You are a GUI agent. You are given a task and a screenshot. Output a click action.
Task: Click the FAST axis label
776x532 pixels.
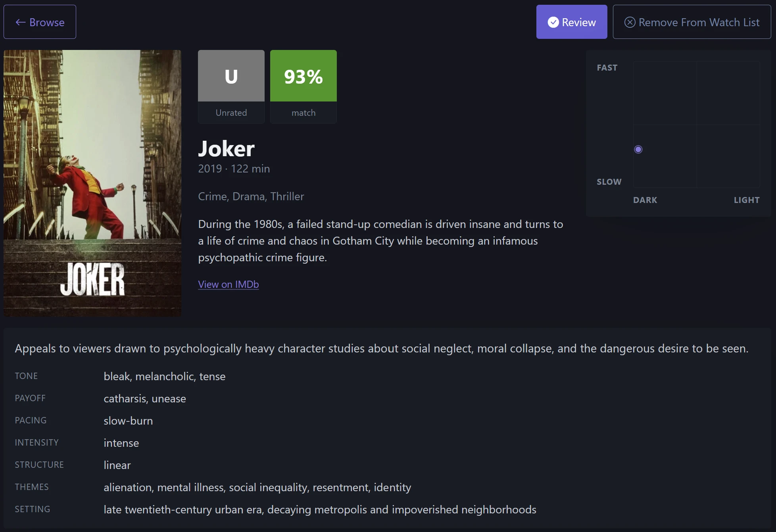(x=607, y=68)
